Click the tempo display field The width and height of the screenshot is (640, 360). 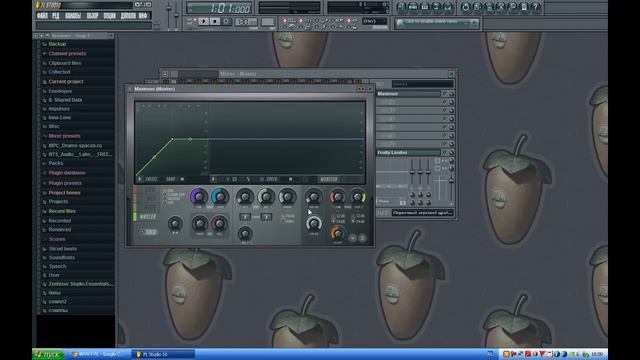click(246, 22)
